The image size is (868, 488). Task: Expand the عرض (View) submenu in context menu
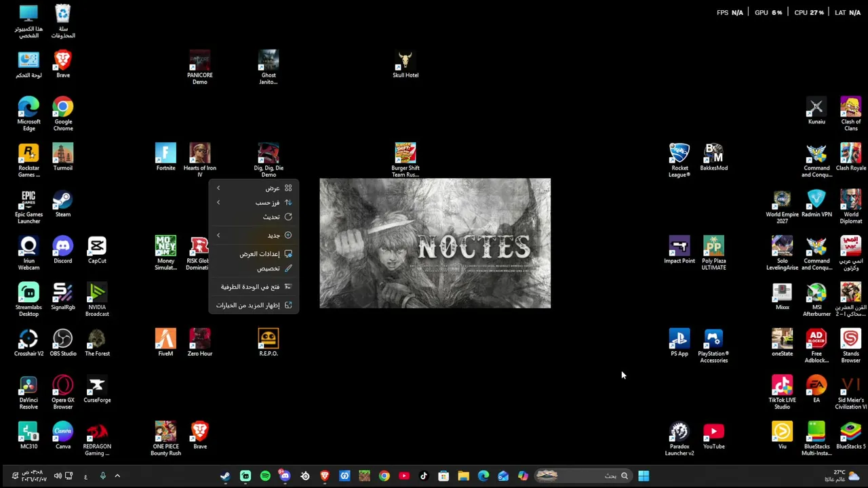pyautogui.click(x=254, y=188)
